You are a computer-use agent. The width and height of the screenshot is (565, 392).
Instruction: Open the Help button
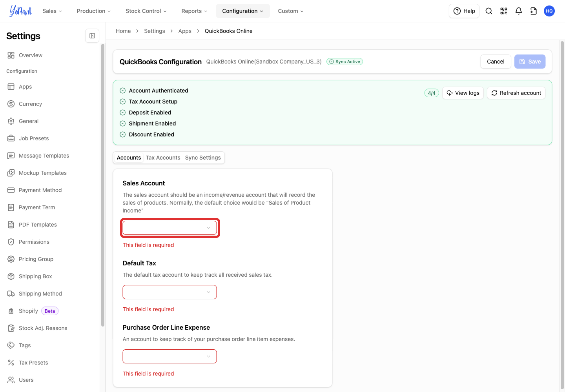[464, 11]
